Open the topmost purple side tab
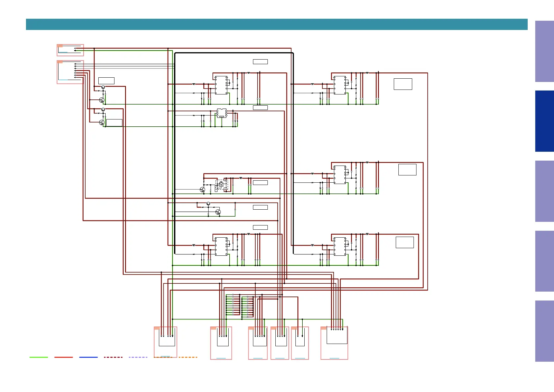Screen dimensions: 554x392 pos(544,51)
